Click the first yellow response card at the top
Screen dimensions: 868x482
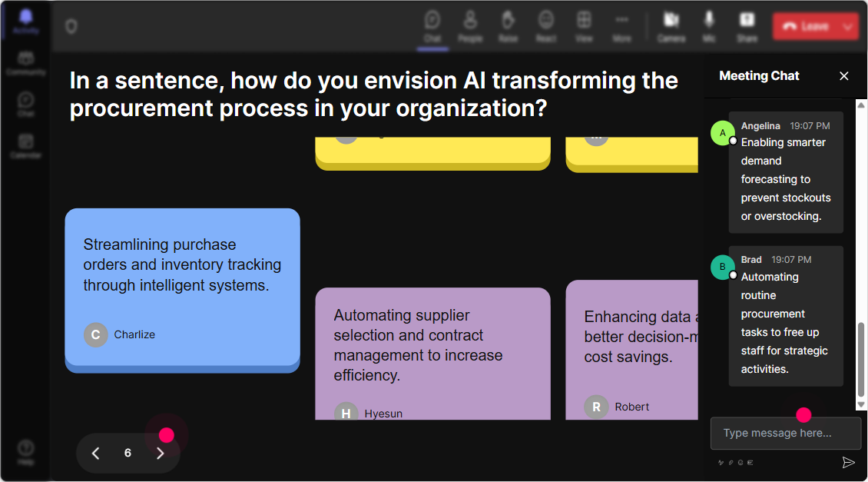(433, 154)
